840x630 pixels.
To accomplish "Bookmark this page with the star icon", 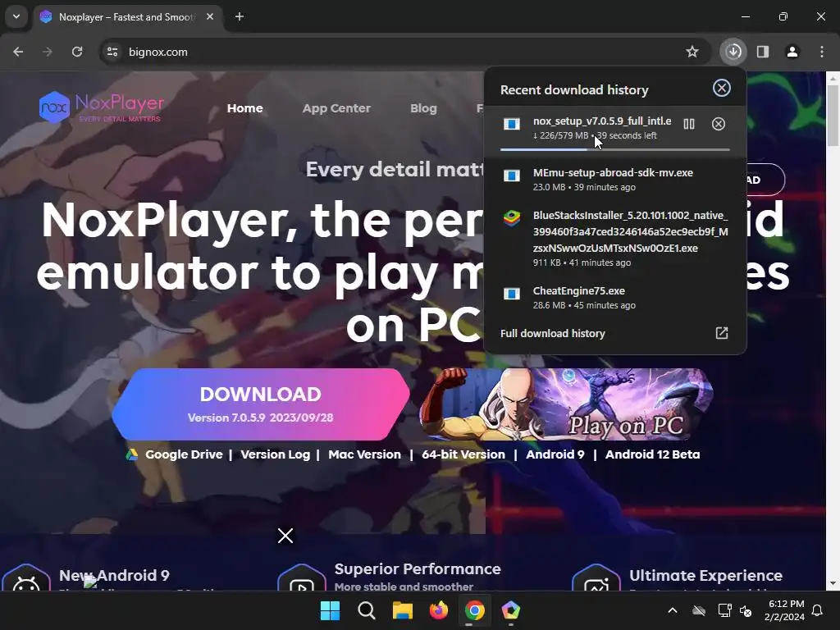I will click(x=692, y=52).
